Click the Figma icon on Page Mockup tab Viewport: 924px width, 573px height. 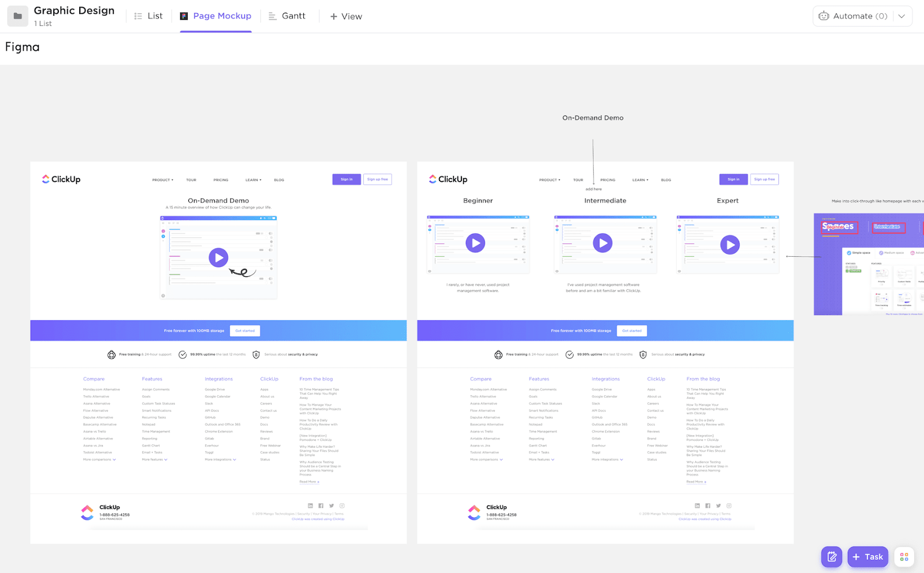pos(184,16)
